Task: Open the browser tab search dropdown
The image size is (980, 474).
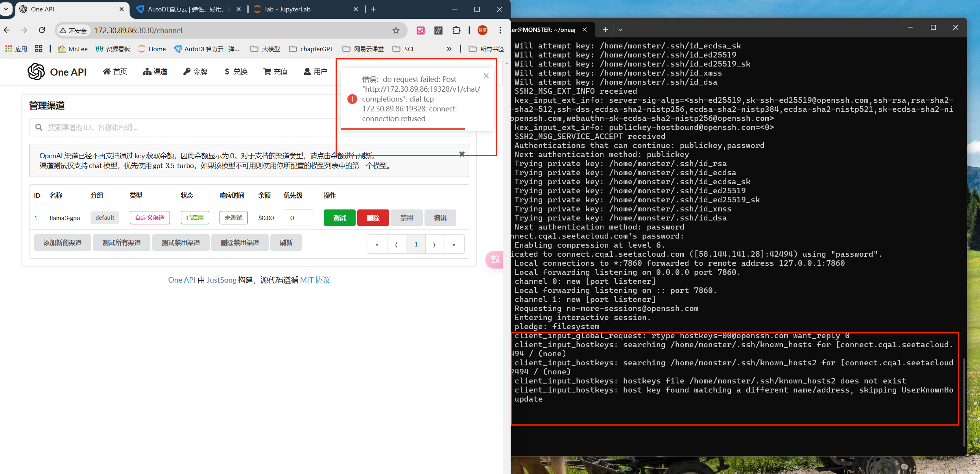Action: [6, 9]
